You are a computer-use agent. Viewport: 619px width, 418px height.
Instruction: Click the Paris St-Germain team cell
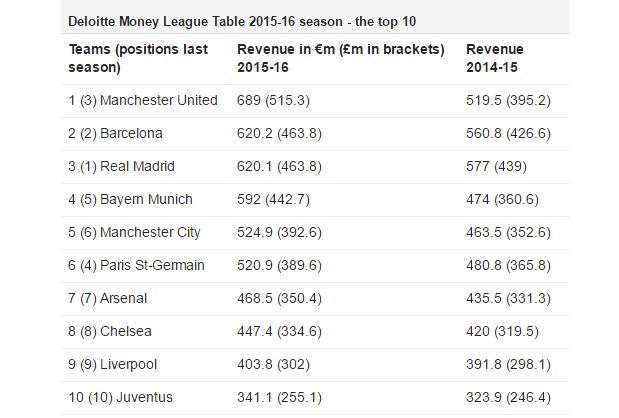point(138,265)
